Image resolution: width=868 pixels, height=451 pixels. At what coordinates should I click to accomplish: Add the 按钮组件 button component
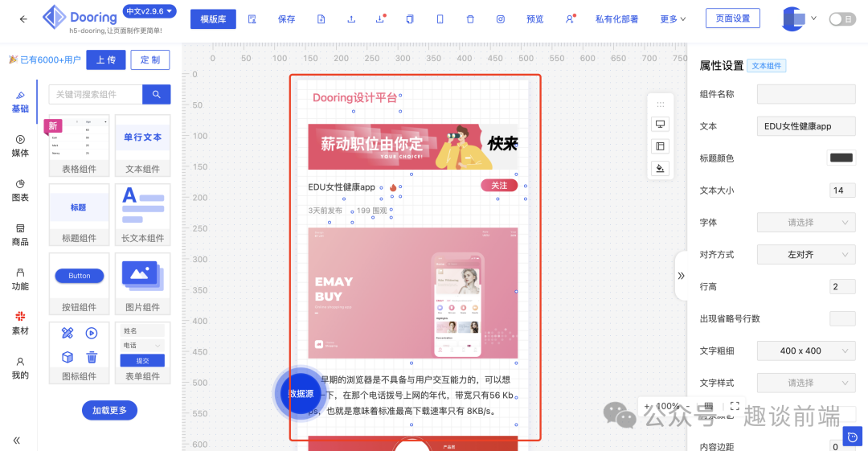click(79, 284)
